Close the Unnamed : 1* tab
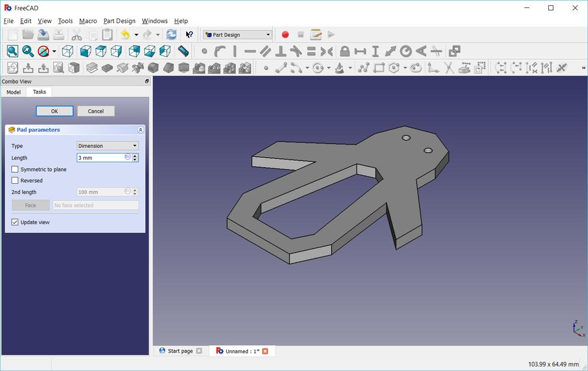This screenshot has height=371, width=588. [265, 351]
